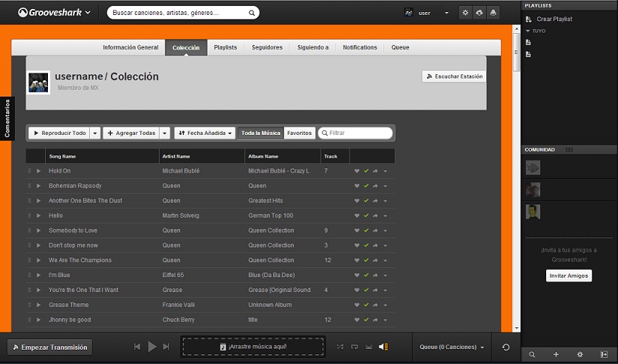The image size is (618, 364).
Task: Open the Siguiendo a tab
Action: (313, 47)
